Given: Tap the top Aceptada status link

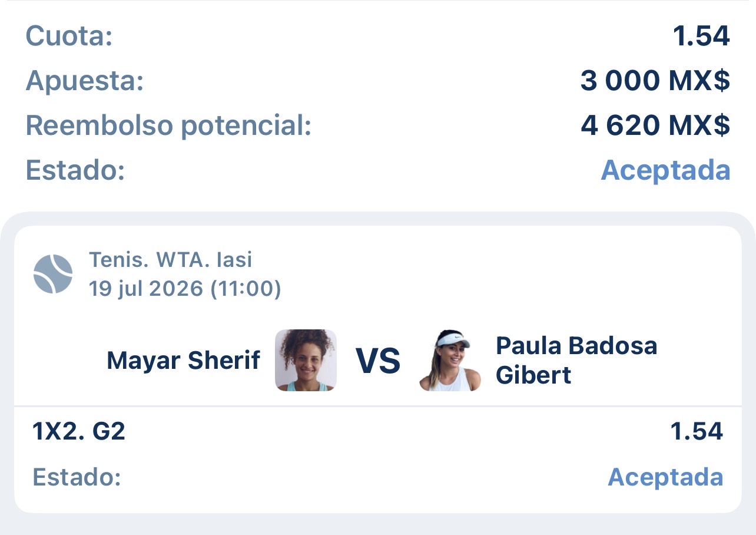Looking at the screenshot, I should (x=665, y=170).
